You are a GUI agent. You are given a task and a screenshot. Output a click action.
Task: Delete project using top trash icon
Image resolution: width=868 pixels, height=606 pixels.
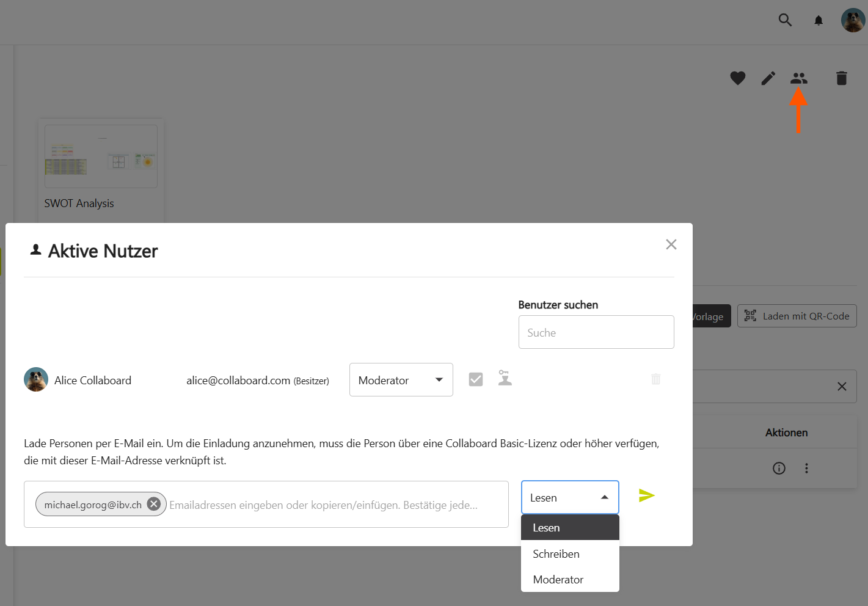tap(841, 78)
